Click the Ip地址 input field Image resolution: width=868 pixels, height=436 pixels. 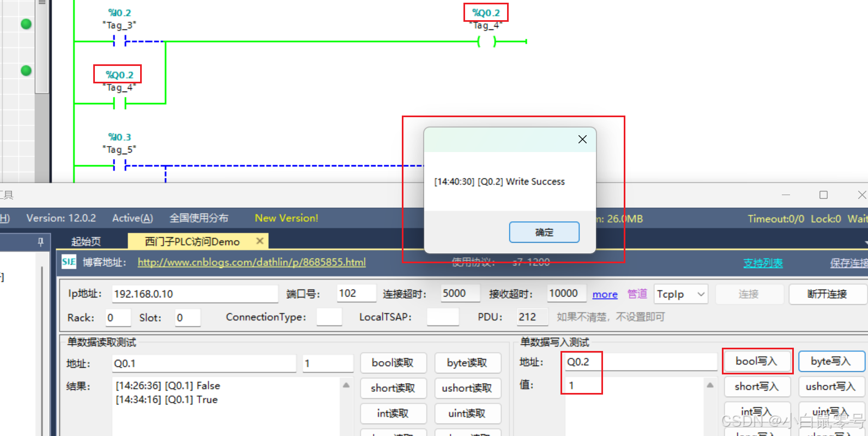click(195, 294)
